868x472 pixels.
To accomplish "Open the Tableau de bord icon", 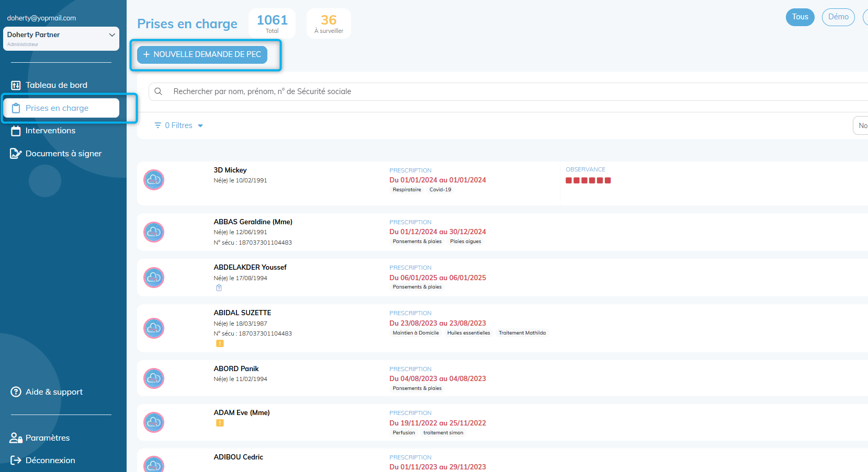I will [16, 85].
